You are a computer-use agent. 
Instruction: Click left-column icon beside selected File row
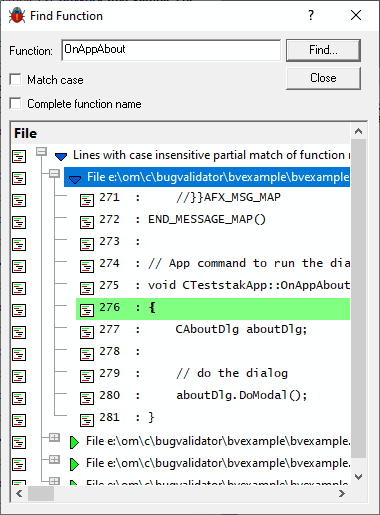[x=19, y=178]
